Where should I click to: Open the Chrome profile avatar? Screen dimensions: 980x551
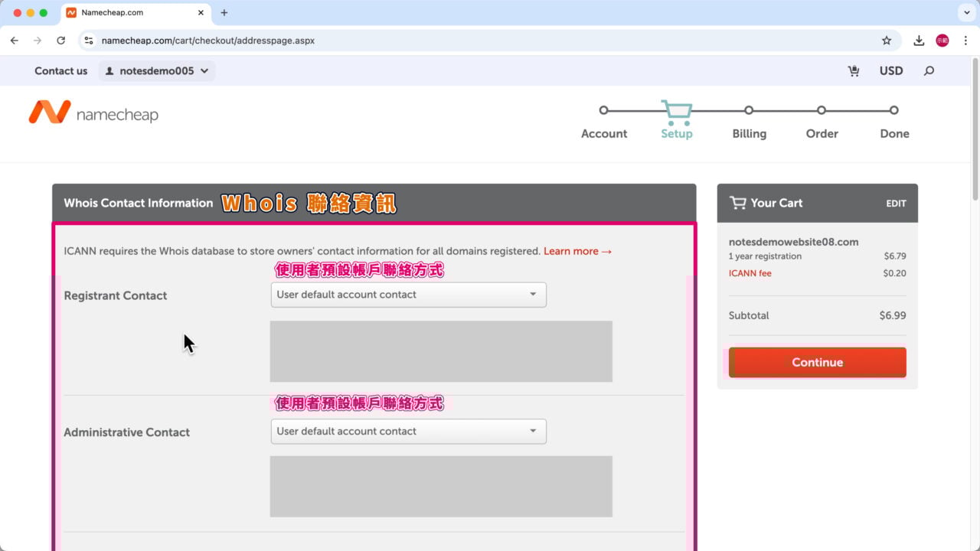(x=942, y=41)
